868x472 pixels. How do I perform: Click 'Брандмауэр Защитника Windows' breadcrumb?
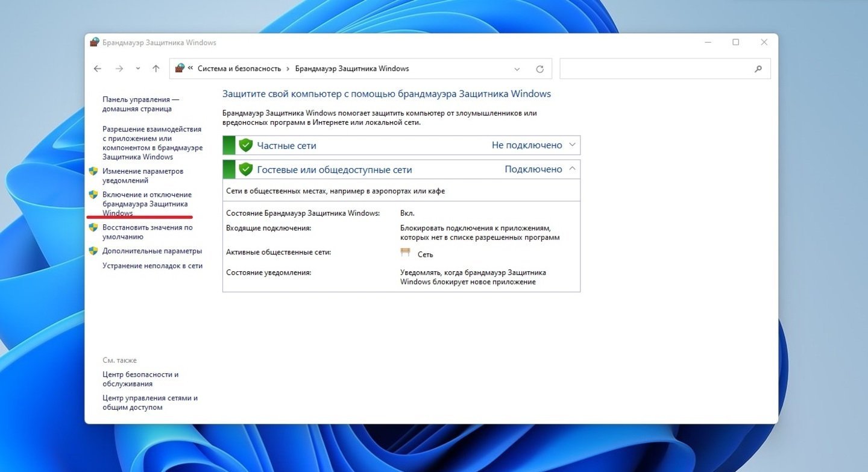352,69
